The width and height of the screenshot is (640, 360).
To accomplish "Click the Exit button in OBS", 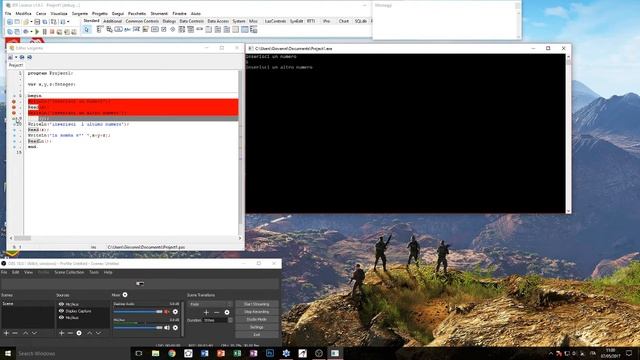I will (256, 335).
